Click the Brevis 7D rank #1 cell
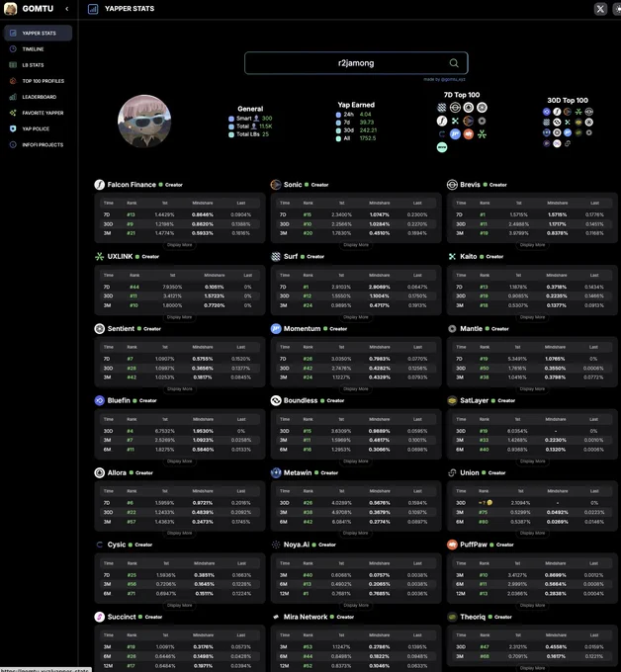Screen dimensions: 621x672 click(483, 214)
